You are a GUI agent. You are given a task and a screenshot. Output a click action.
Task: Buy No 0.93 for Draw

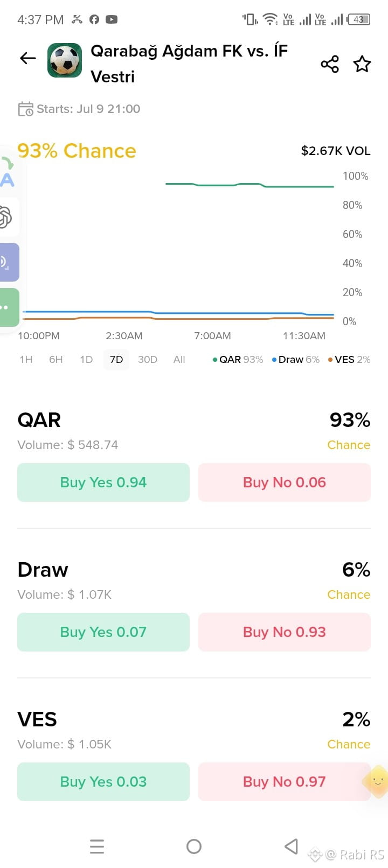point(285,632)
